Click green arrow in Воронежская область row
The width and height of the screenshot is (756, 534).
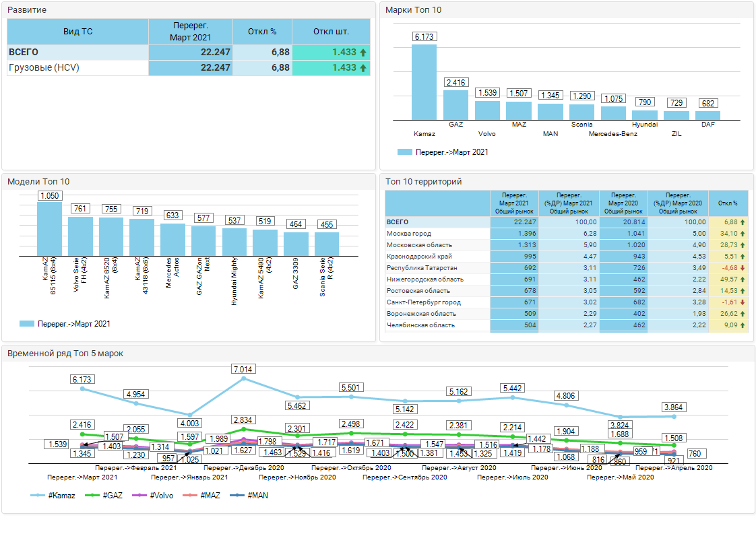[743, 313]
